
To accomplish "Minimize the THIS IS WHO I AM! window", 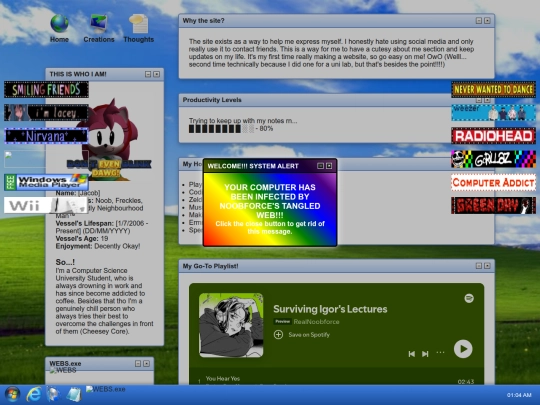I will click(148, 74).
